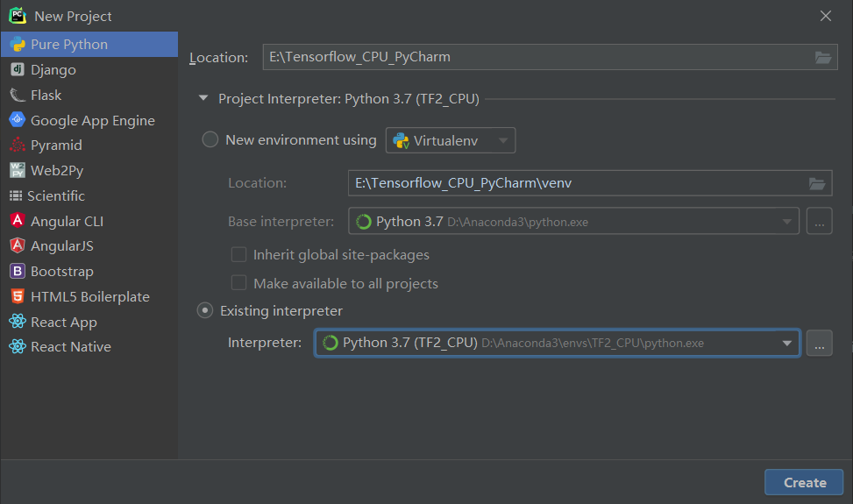Click the Django project type icon
The width and height of the screenshot is (853, 504).
18,69
